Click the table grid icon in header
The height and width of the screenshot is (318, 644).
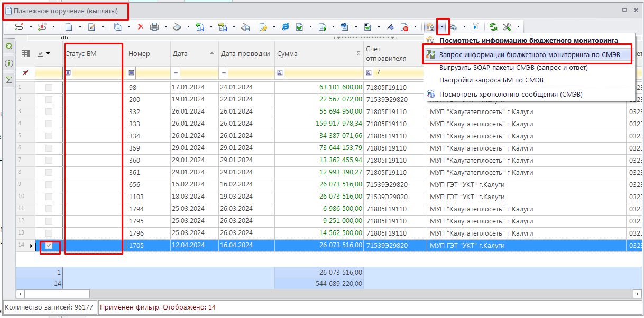click(x=25, y=53)
